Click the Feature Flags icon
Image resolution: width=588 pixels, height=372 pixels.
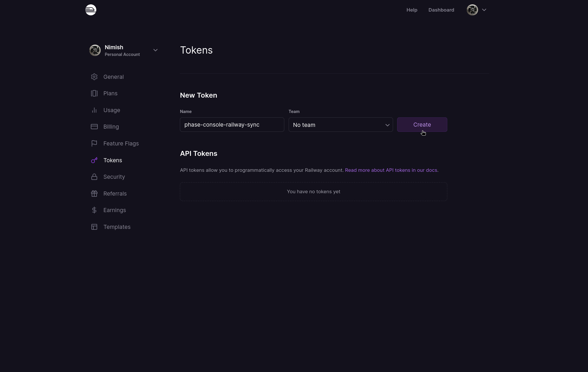[x=94, y=143]
